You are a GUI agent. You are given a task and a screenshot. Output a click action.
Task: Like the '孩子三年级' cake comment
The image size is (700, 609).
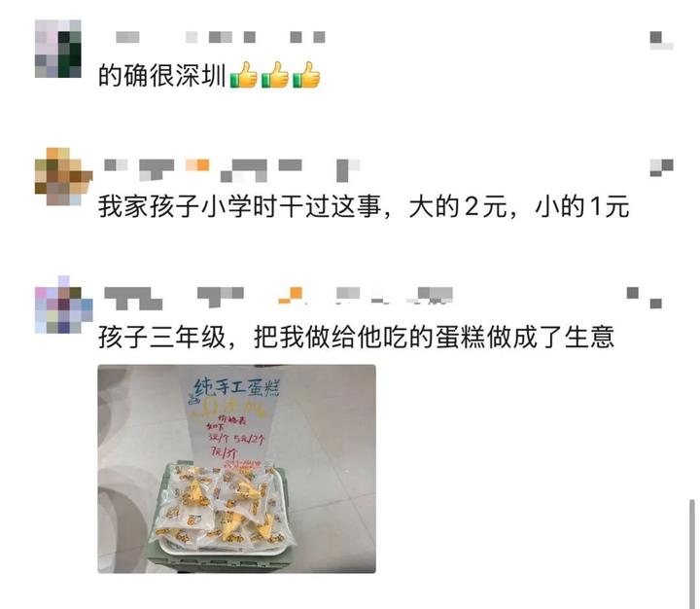645,298
